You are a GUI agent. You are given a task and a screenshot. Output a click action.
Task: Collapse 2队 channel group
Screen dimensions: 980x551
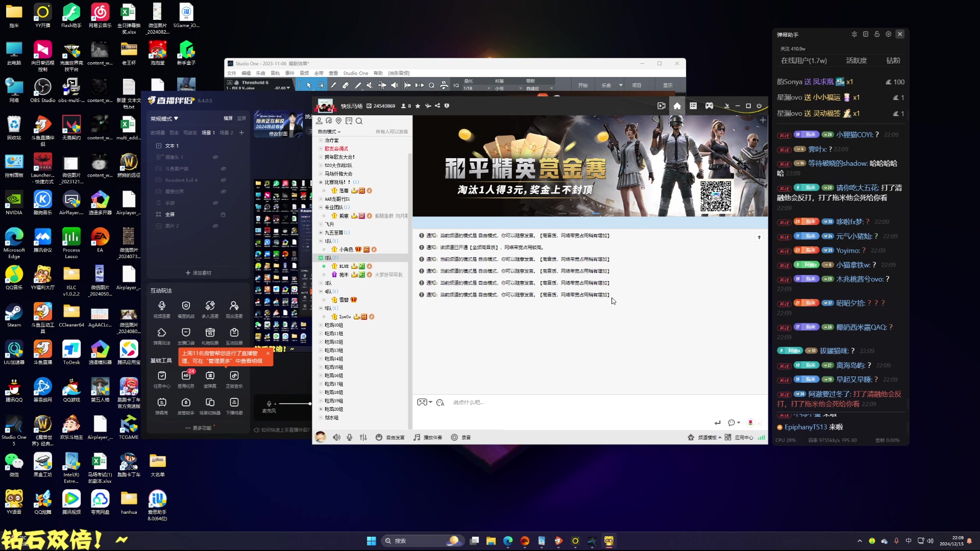coord(321,258)
